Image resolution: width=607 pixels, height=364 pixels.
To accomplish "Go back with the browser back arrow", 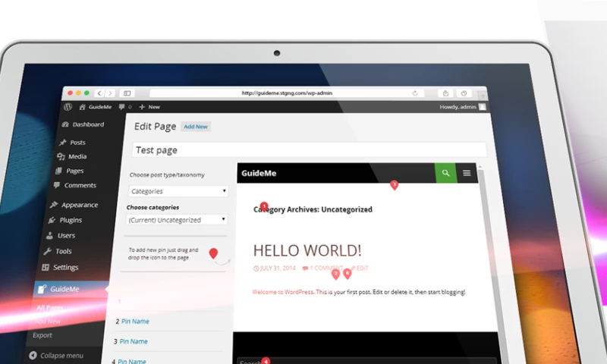I will coord(99,93).
